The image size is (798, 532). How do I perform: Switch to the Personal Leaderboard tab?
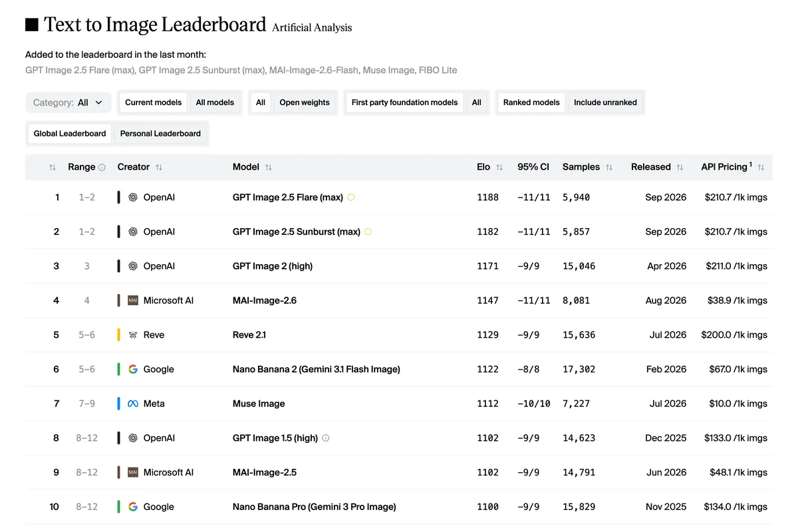tap(160, 134)
